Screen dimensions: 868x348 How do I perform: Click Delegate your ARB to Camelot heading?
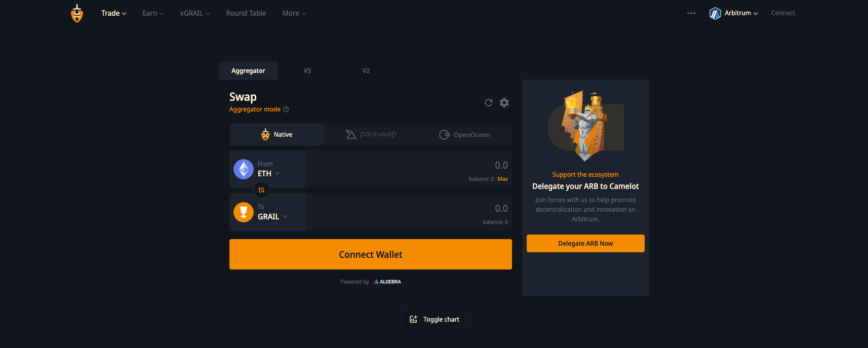tap(585, 186)
